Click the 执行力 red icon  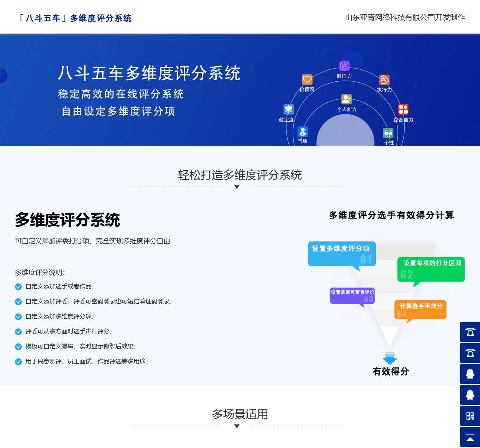pos(384,80)
